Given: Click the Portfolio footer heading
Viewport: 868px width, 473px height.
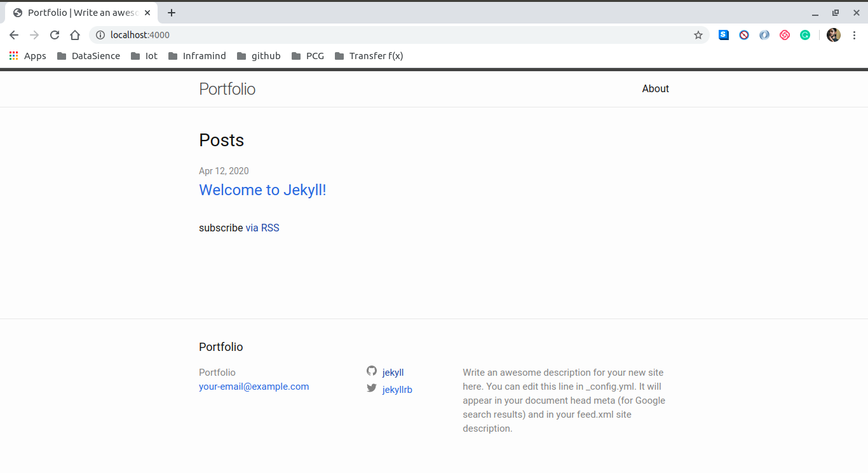Looking at the screenshot, I should tap(220, 347).
